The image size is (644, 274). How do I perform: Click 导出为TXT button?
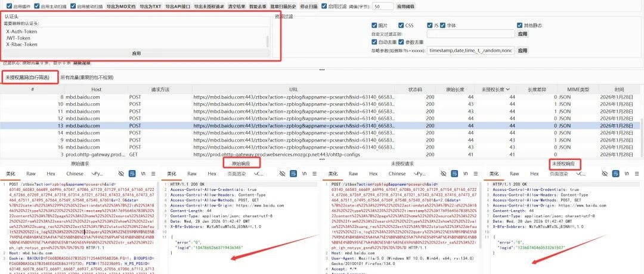pos(150,7)
